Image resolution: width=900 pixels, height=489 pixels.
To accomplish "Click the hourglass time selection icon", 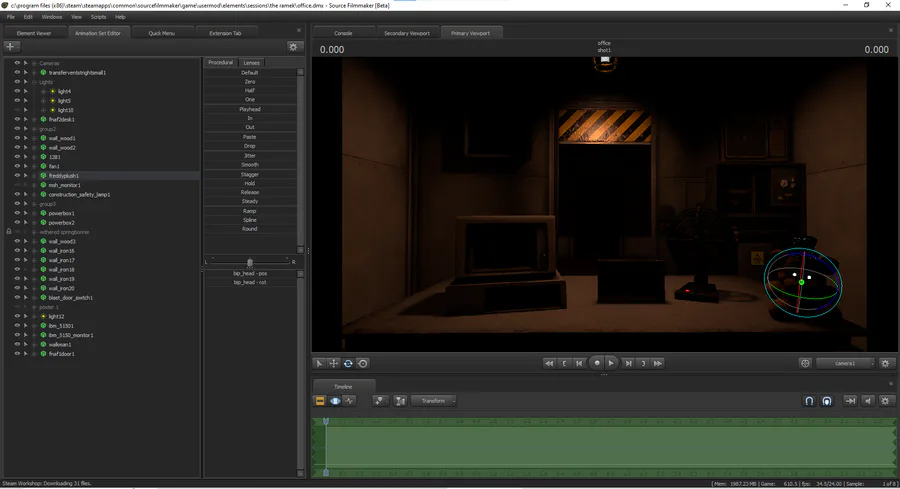I will (x=400, y=401).
